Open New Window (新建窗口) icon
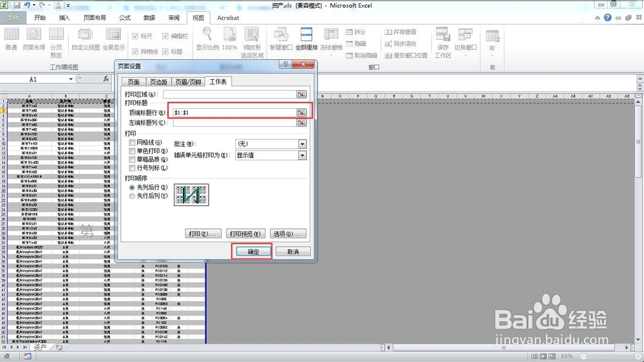 tap(281, 35)
